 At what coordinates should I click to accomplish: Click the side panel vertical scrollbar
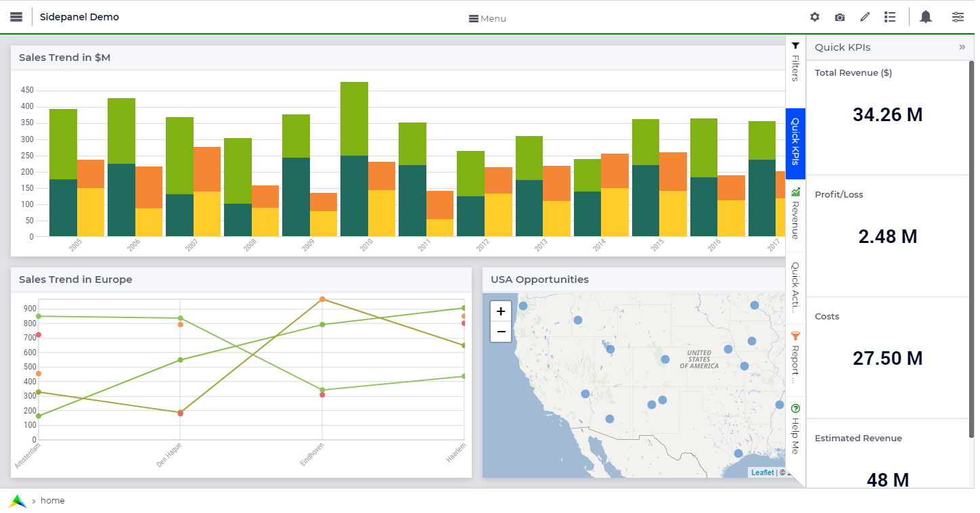pos(971,249)
